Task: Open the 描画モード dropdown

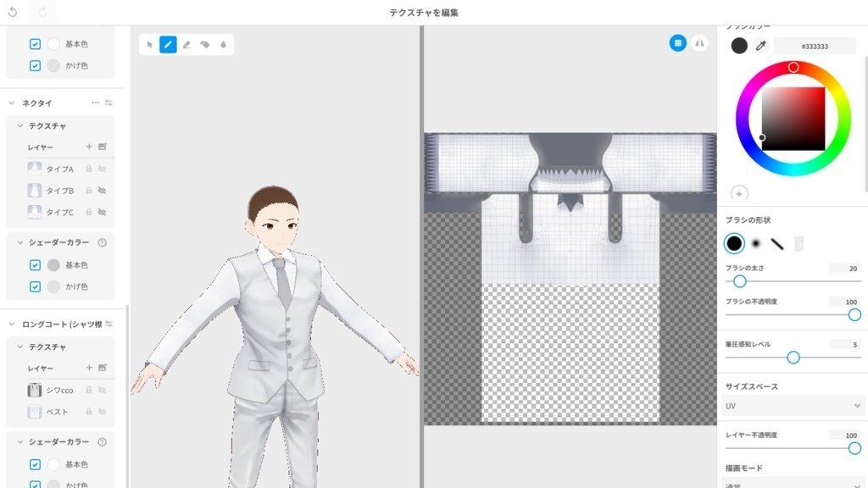Action: click(x=793, y=485)
